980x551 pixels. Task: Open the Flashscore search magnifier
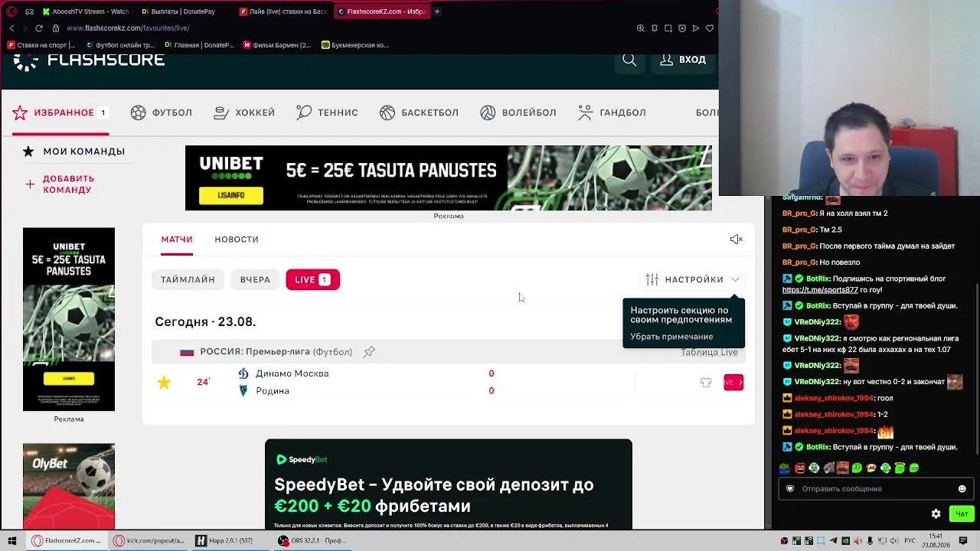(629, 60)
